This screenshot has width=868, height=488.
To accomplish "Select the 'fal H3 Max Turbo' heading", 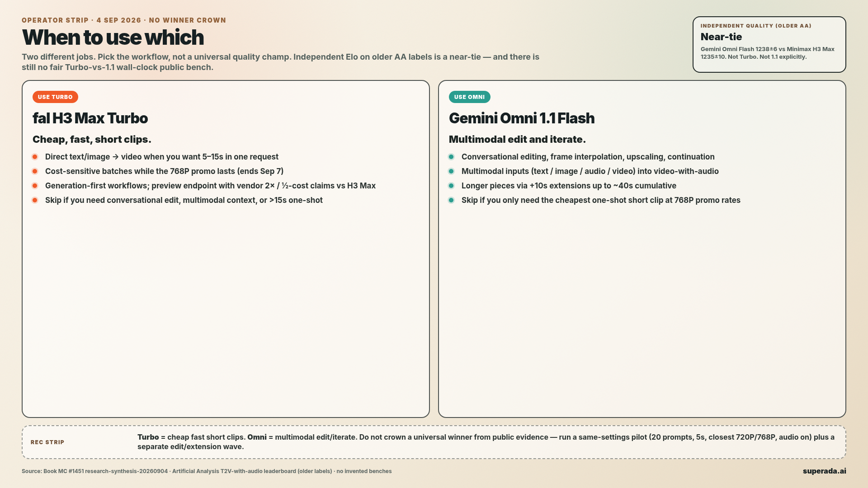I will coord(90,118).
